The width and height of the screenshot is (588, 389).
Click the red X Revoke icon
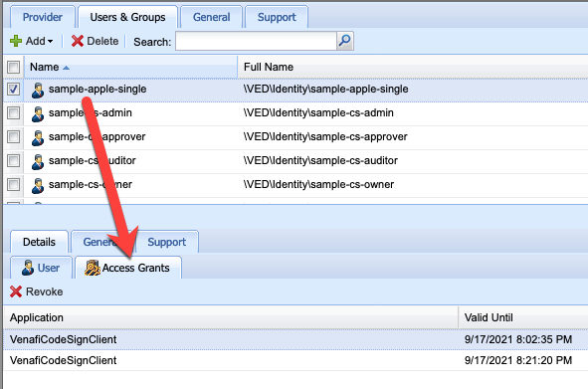click(x=16, y=292)
